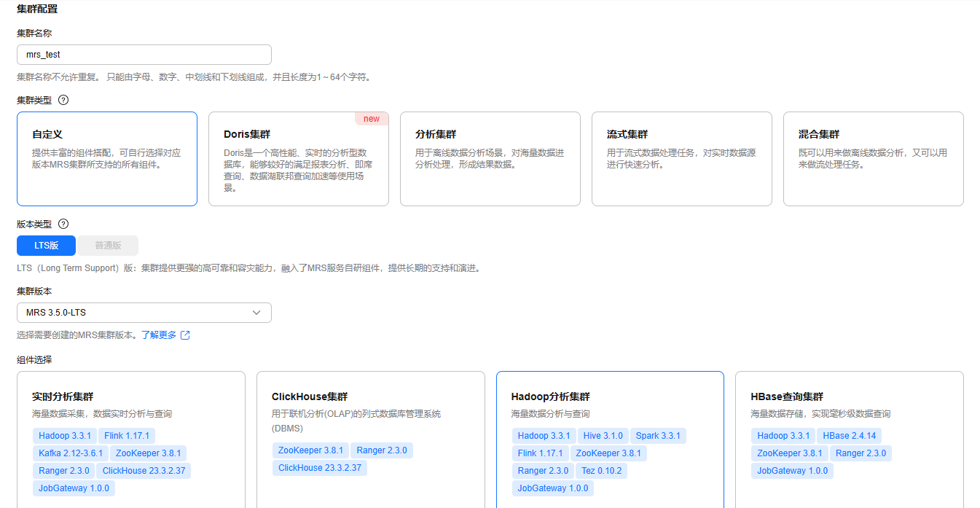Image resolution: width=980 pixels, height=508 pixels.
Task: Switch to the LTS版 version type
Action: [x=46, y=246]
